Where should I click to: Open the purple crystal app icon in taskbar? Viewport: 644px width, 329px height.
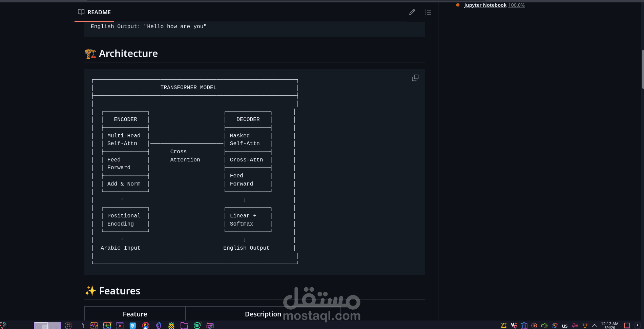[159, 326]
